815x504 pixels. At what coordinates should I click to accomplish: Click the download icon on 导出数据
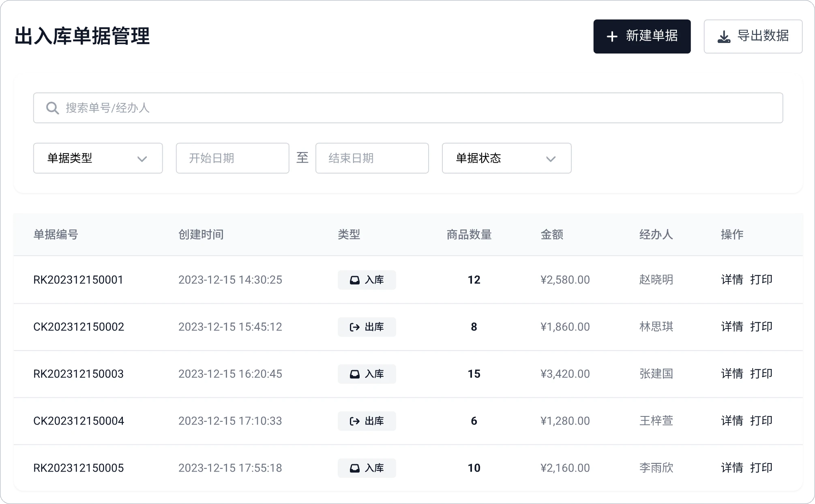724,37
